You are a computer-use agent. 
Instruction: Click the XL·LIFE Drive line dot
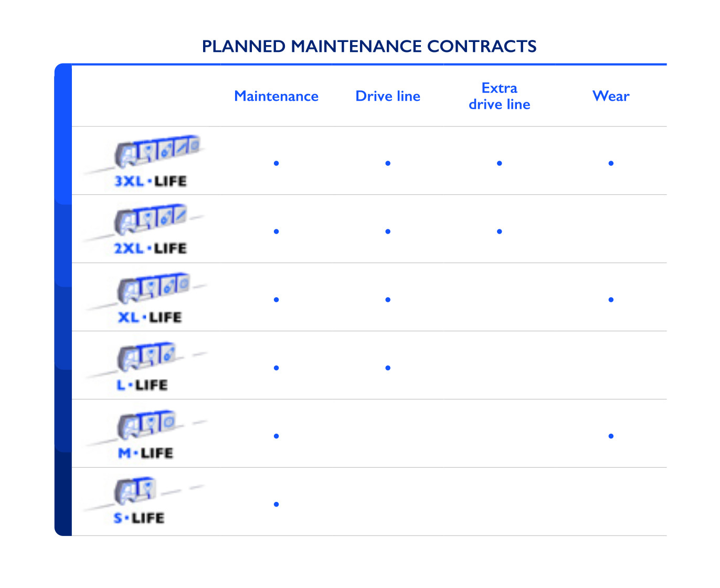388,300
